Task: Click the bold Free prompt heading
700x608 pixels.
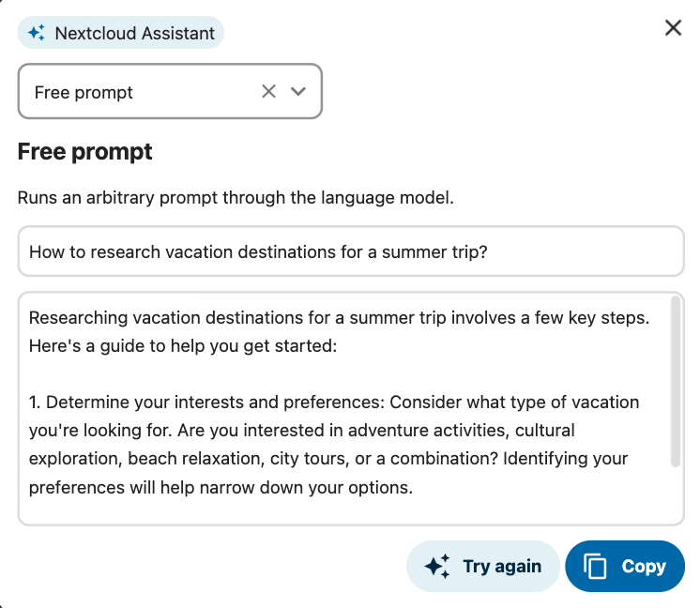Action: coord(85,151)
